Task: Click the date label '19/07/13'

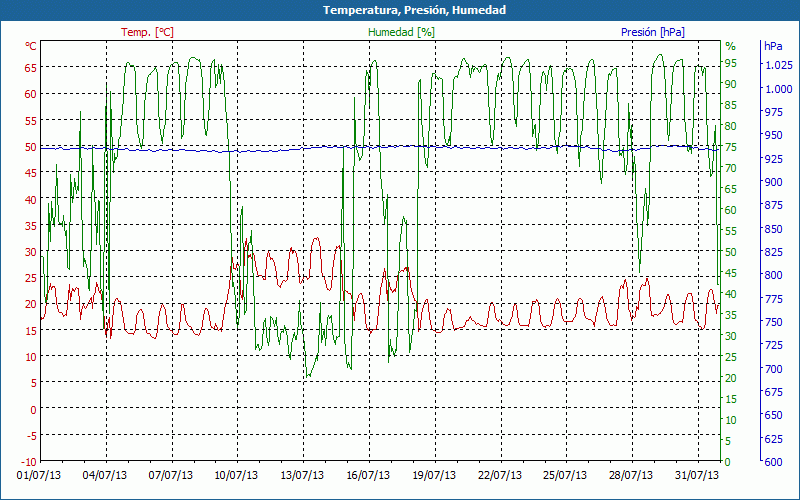Action: (434, 476)
